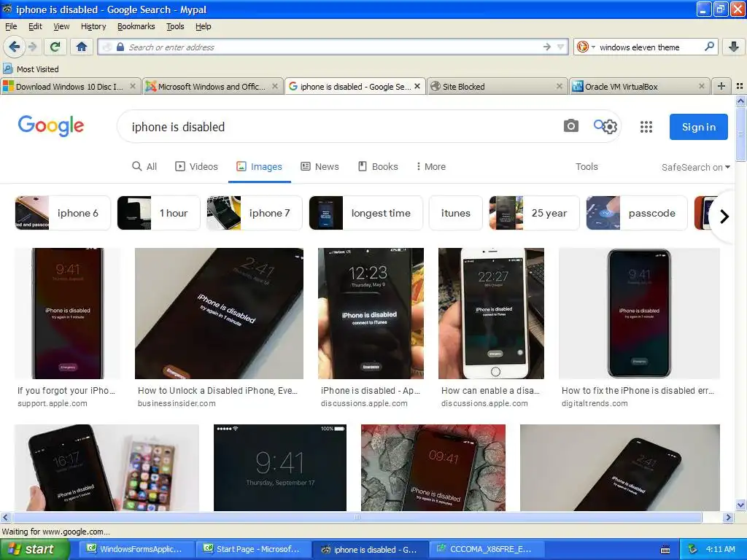Open the History menu

point(93,26)
